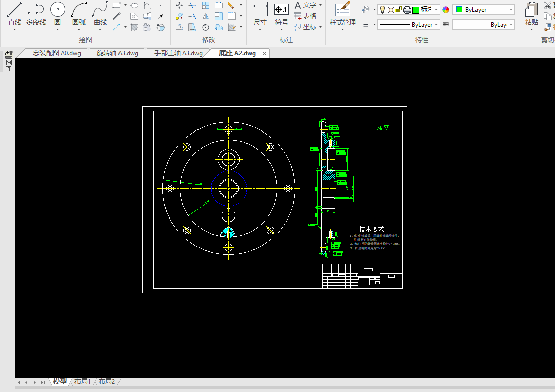Image resolution: width=555 pixels, height=392 pixels.
Task: Click the Offset tool in the 修改 panel
Action: [179, 27]
